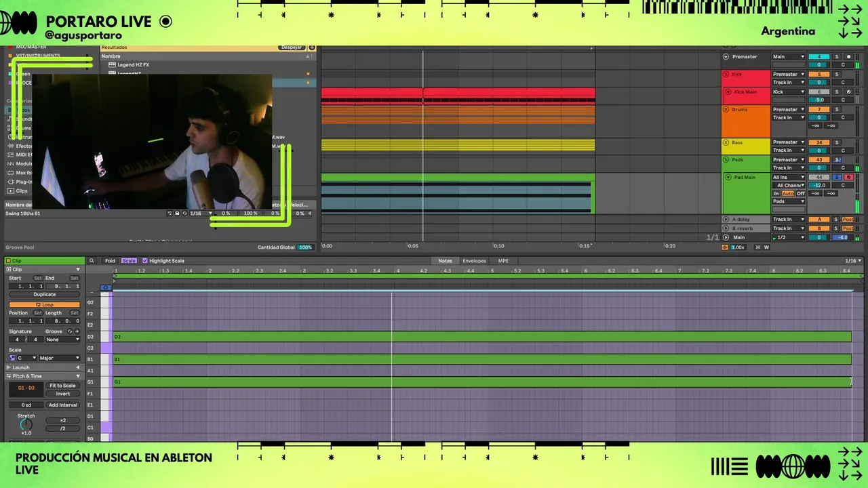868x488 pixels.
Task: Enable Fold in the note editor
Action: [110, 261]
